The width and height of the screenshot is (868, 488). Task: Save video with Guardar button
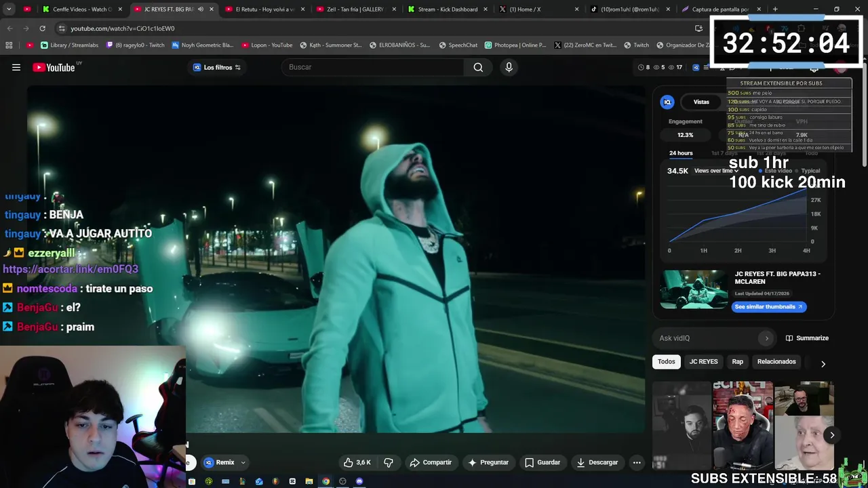[x=542, y=462]
